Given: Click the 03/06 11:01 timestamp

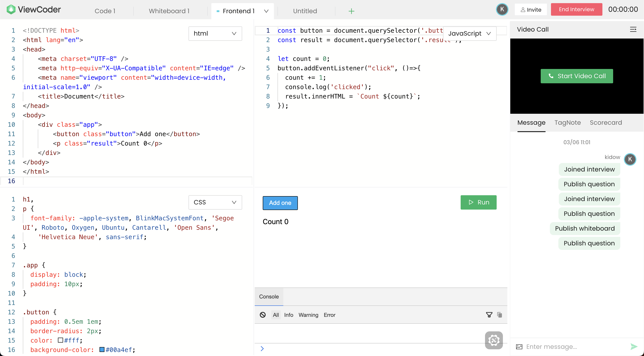Looking at the screenshot, I should tap(577, 142).
